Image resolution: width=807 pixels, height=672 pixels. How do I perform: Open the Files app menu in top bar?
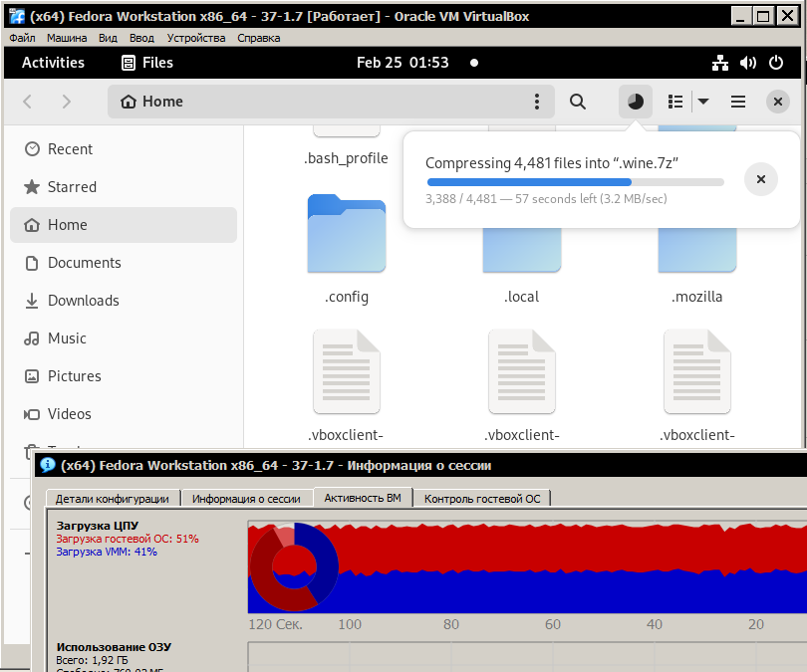pyautogui.click(x=147, y=63)
